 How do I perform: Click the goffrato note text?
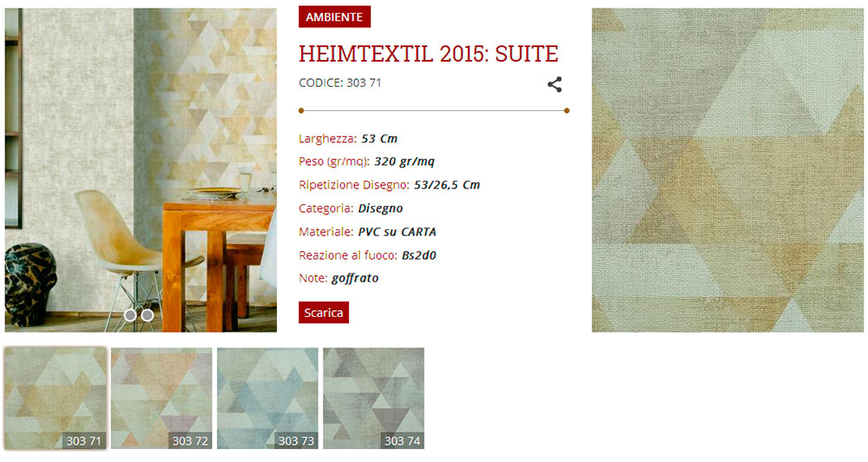pyautogui.click(x=355, y=278)
